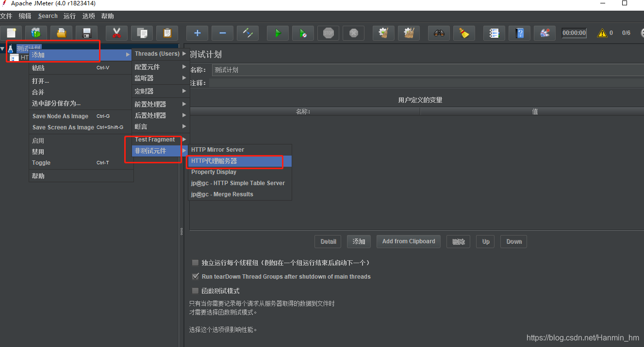Click the Clear All results icon
644x347 pixels.
409,33
